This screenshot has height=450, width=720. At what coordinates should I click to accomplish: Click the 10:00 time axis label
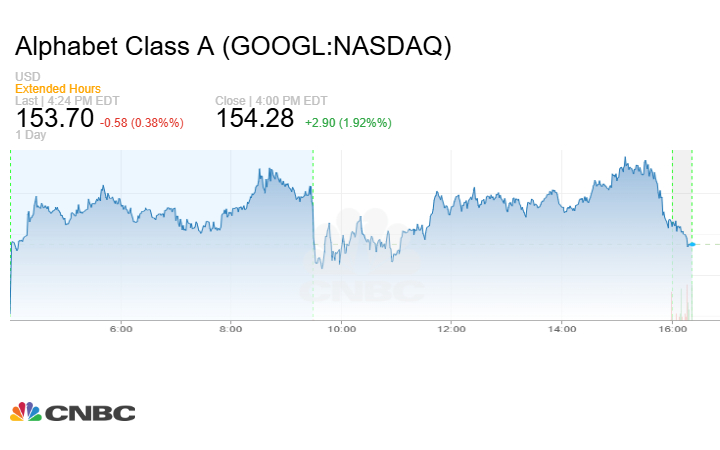[x=342, y=328]
